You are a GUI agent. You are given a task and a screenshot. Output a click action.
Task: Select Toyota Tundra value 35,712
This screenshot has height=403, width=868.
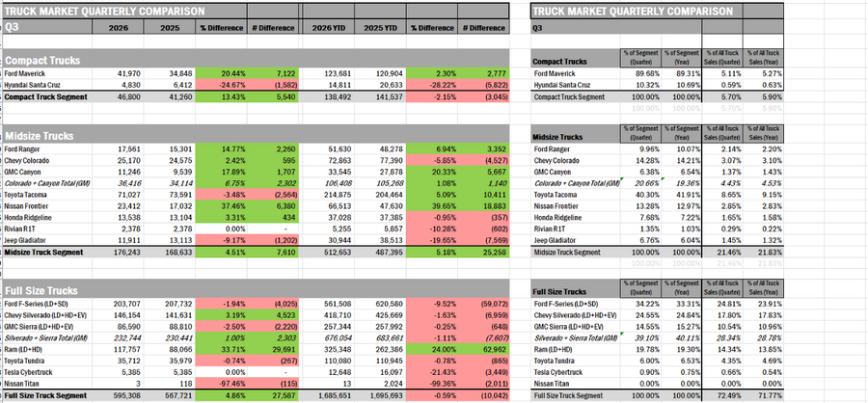coord(118,361)
